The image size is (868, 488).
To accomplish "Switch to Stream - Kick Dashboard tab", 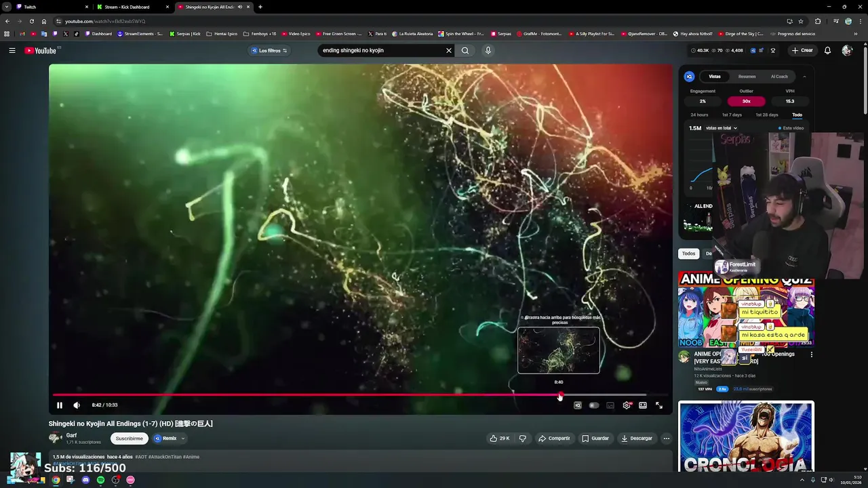I will [132, 7].
